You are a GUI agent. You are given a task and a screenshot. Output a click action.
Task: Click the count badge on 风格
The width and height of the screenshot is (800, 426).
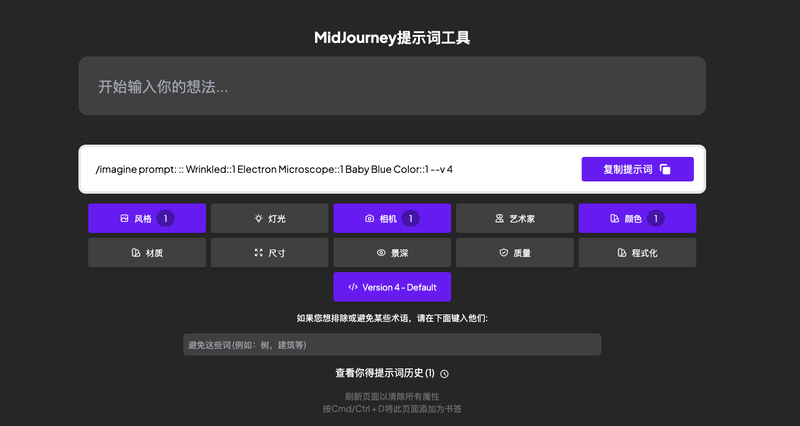[x=165, y=218]
